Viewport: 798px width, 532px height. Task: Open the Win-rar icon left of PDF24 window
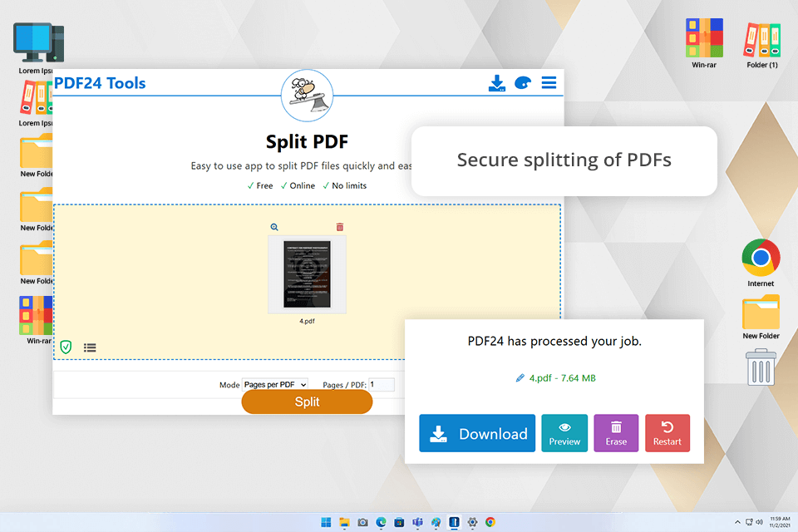[x=36, y=315]
